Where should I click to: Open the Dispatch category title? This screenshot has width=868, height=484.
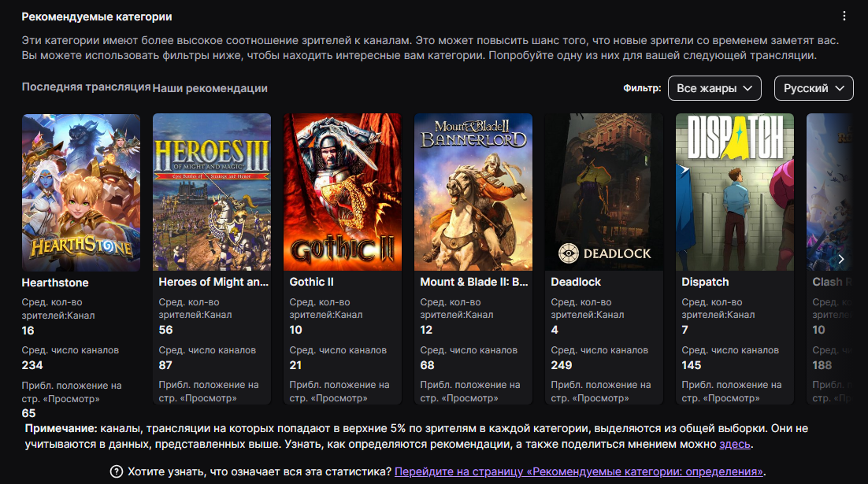(x=705, y=282)
